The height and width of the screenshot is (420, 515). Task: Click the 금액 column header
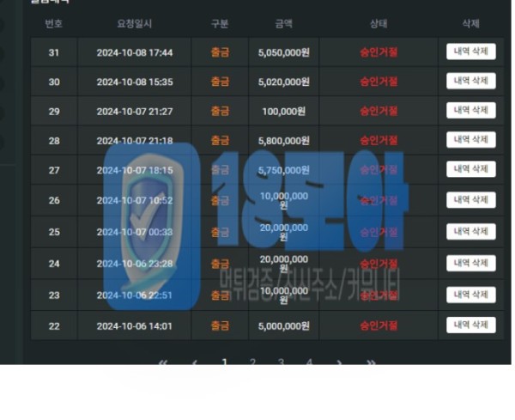coord(284,24)
